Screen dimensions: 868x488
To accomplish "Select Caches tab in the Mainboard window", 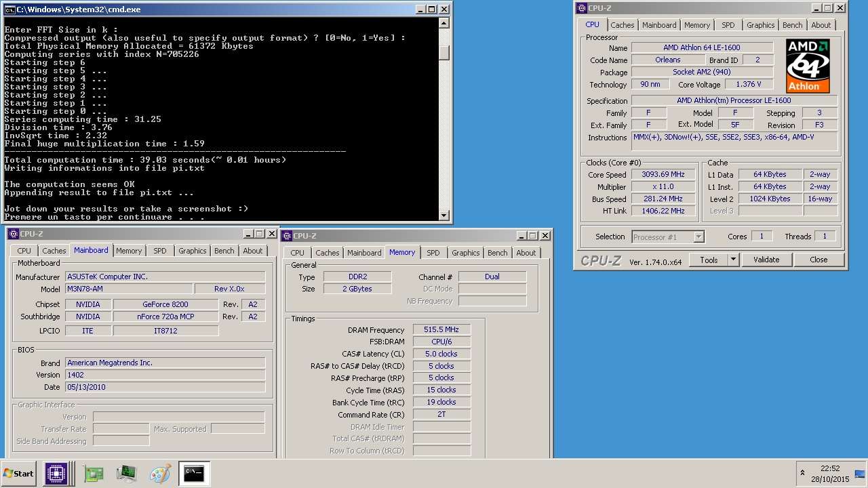I will (x=54, y=251).
